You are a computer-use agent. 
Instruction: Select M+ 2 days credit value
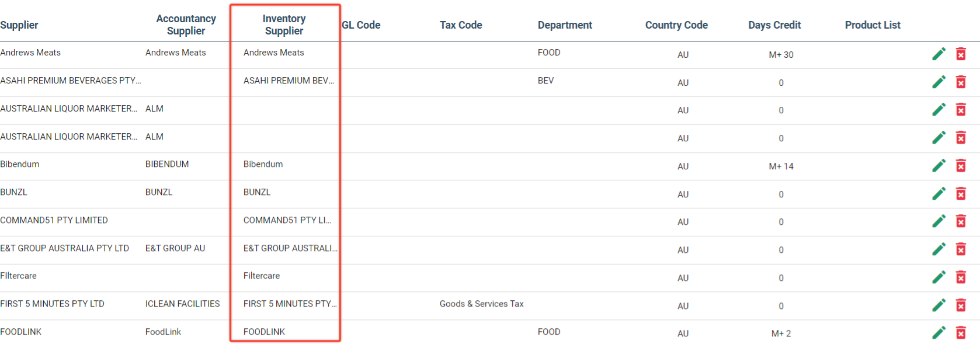tap(781, 333)
